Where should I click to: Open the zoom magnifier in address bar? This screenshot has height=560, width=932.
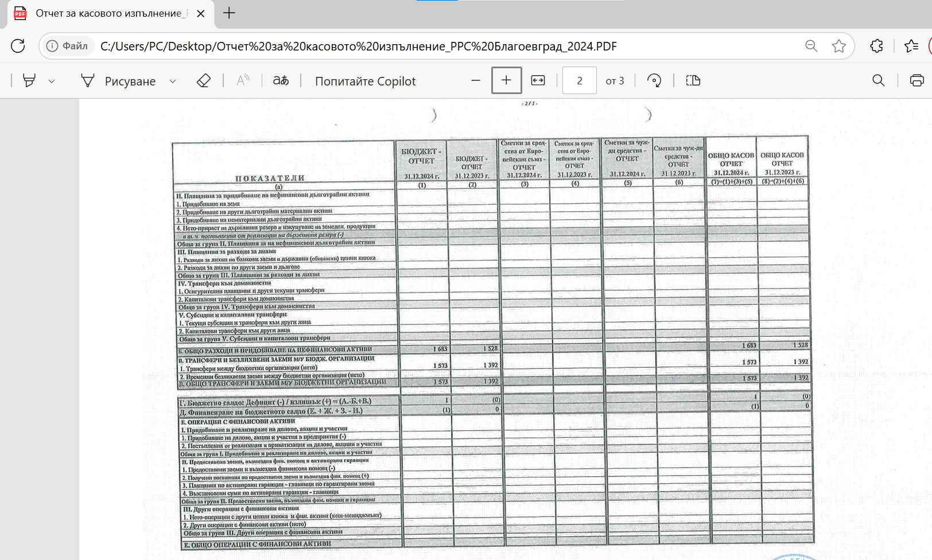pyautogui.click(x=811, y=46)
